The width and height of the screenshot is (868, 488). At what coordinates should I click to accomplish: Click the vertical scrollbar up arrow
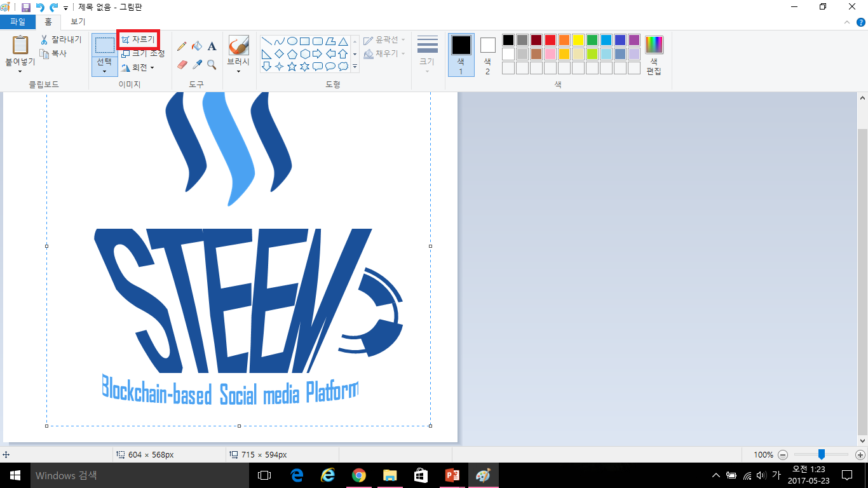click(863, 98)
